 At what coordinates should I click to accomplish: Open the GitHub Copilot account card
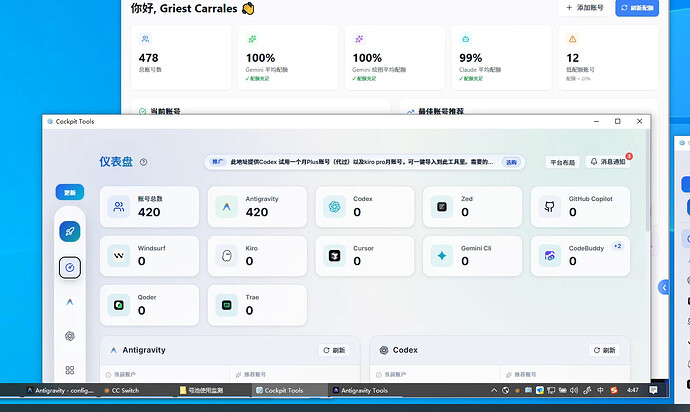(580, 207)
